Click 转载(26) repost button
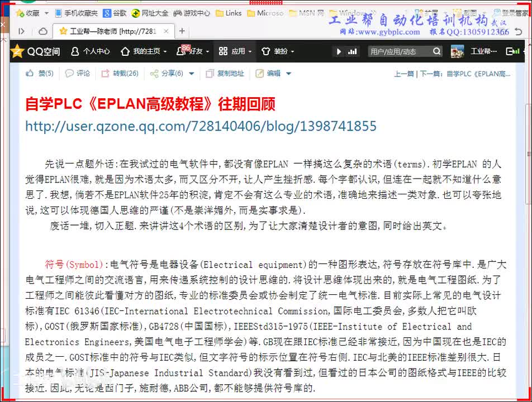This screenshot has width=532, height=402. tap(120, 73)
